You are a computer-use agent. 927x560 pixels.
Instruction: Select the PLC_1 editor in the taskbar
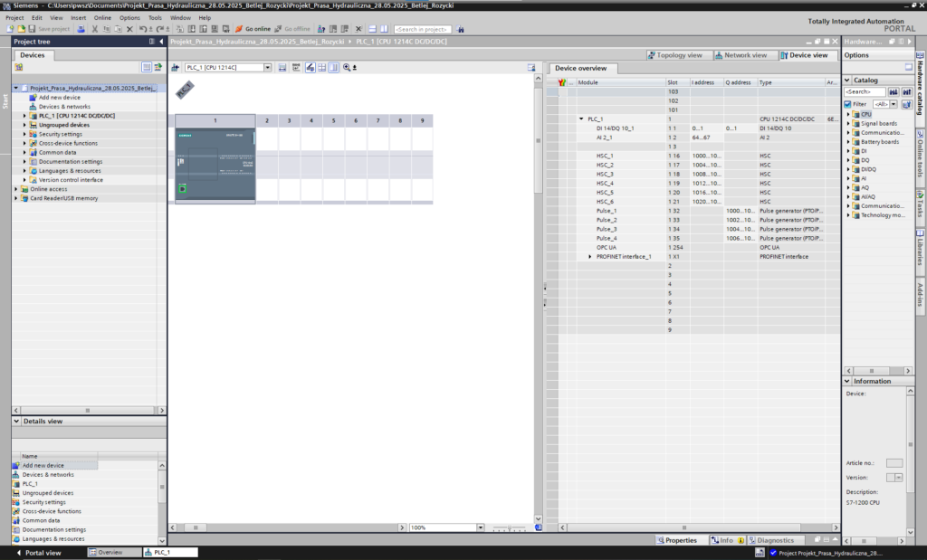171,553
